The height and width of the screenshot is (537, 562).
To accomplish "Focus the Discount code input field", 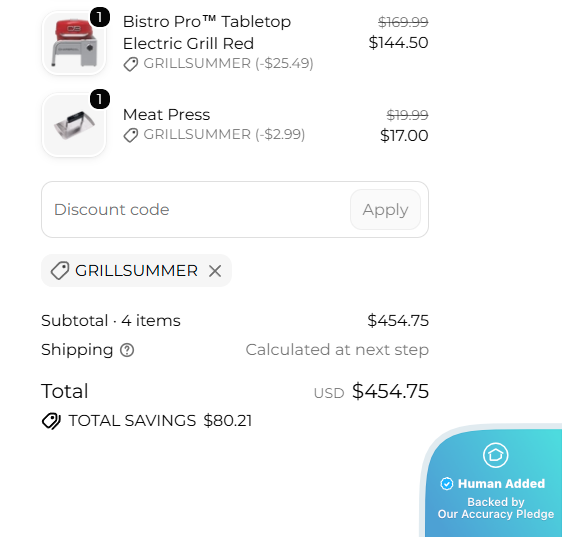I will [x=195, y=210].
